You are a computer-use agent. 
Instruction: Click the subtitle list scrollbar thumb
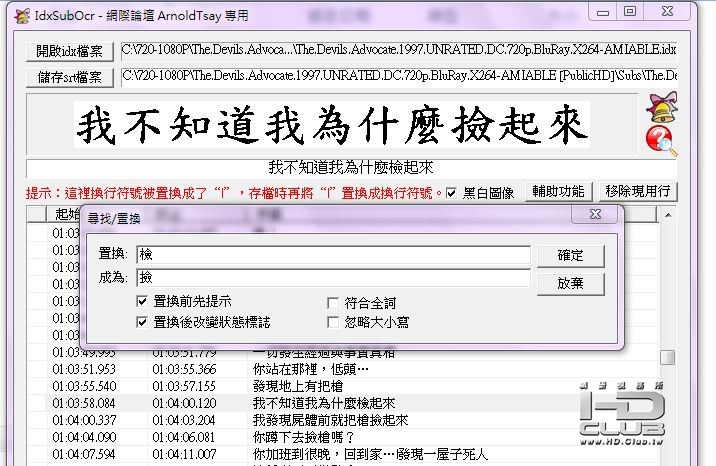668,357
